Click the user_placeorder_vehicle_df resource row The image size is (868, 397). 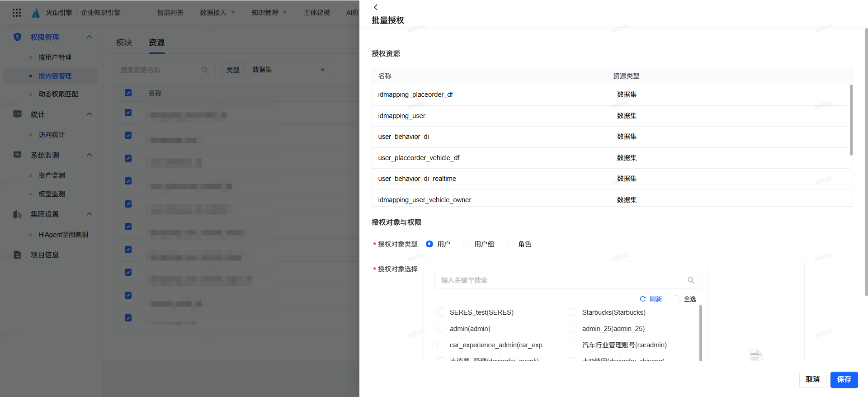point(611,158)
